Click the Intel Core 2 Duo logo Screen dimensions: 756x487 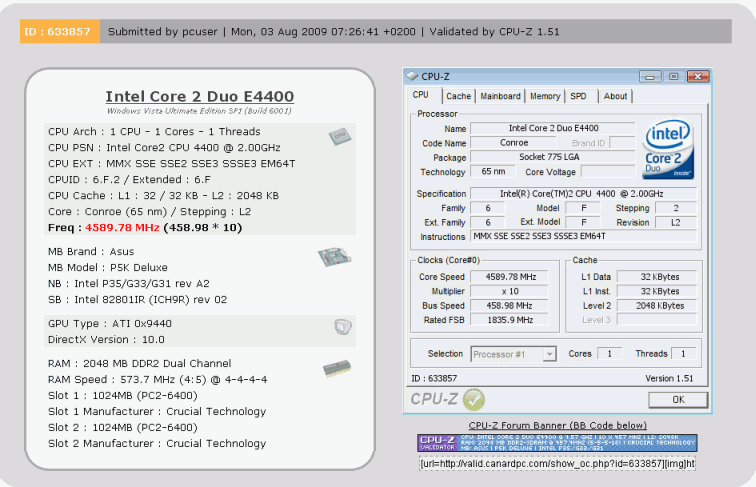click(x=668, y=149)
